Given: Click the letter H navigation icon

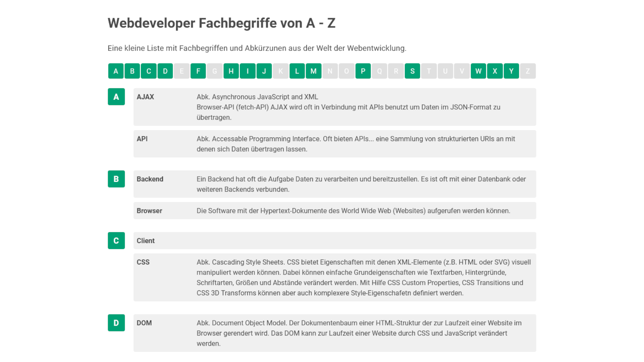Looking at the screenshot, I should [x=231, y=71].
